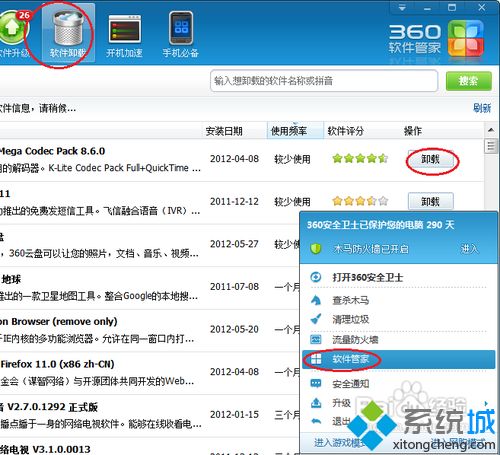Open the 软件升级 update icon
500x455 pixels.
13,33
